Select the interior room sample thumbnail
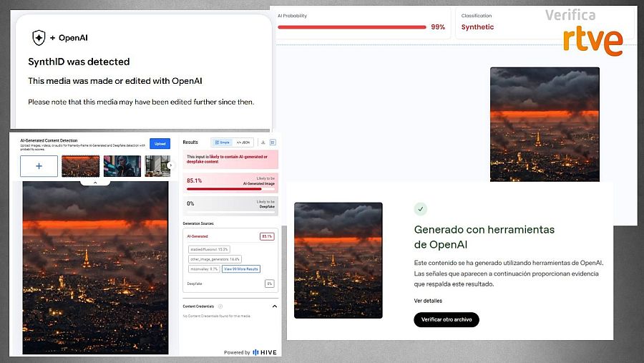This screenshot has width=644, height=363. pyautogui.click(x=157, y=166)
